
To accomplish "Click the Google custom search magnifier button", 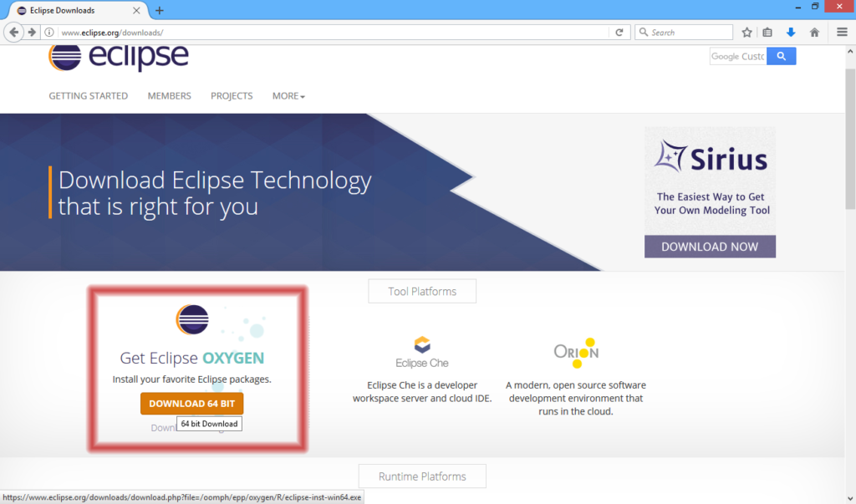I will coord(782,56).
